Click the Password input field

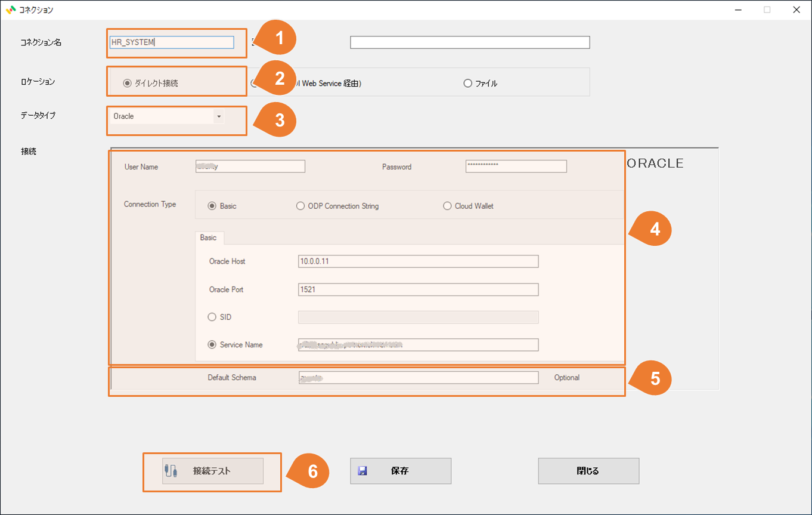[x=516, y=166]
